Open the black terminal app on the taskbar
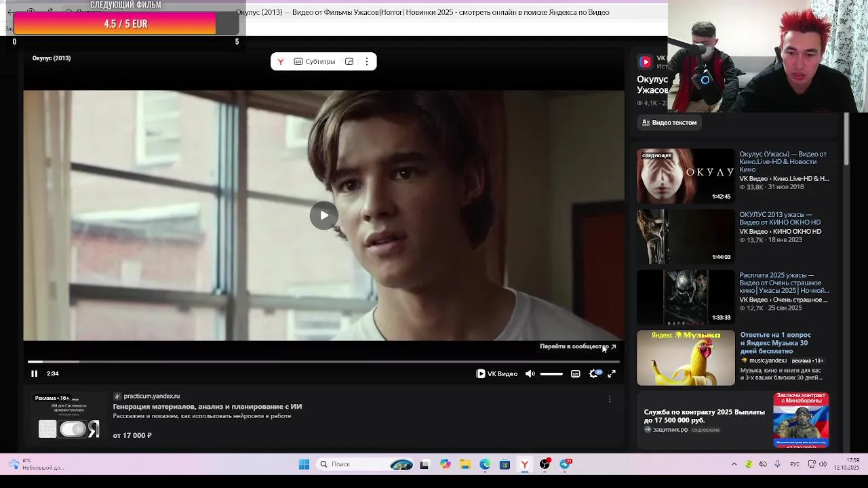The height and width of the screenshot is (488, 868). pyautogui.click(x=425, y=464)
